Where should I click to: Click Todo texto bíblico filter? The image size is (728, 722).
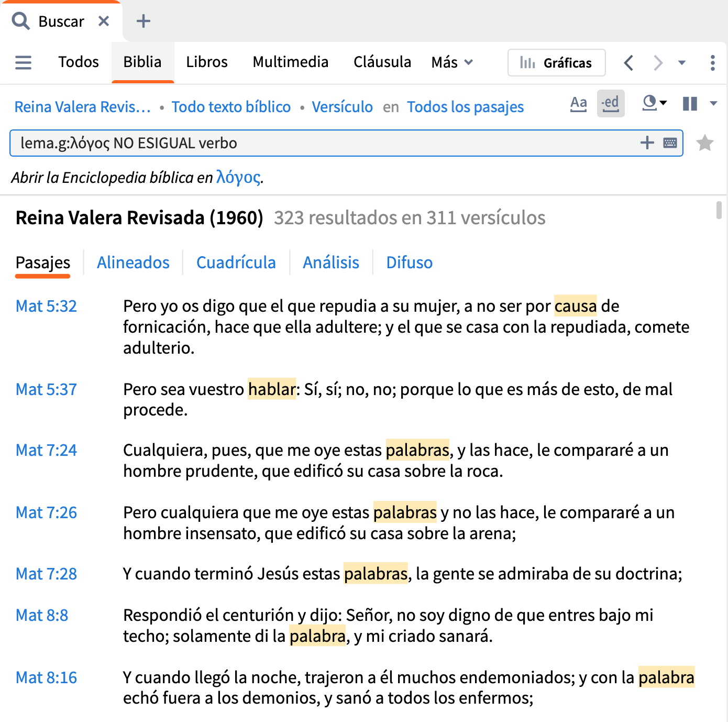(x=231, y=107)
